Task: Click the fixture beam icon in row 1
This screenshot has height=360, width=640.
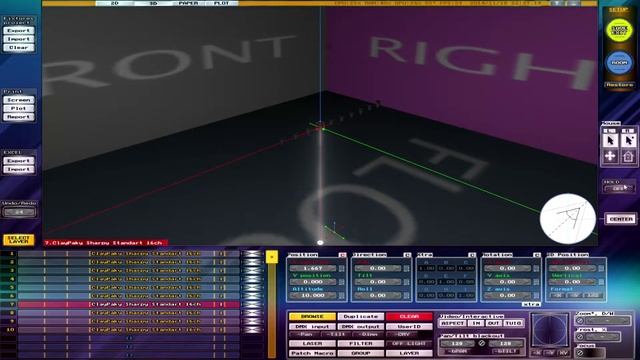Action: pyautogui.click(x=252, y=254)
